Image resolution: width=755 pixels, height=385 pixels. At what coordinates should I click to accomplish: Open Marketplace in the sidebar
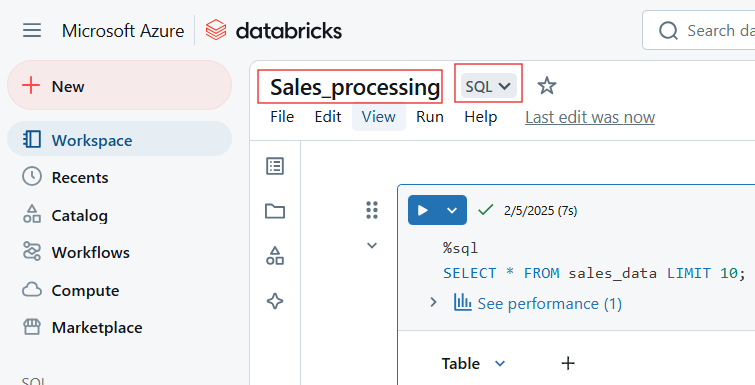click(97, 328)
